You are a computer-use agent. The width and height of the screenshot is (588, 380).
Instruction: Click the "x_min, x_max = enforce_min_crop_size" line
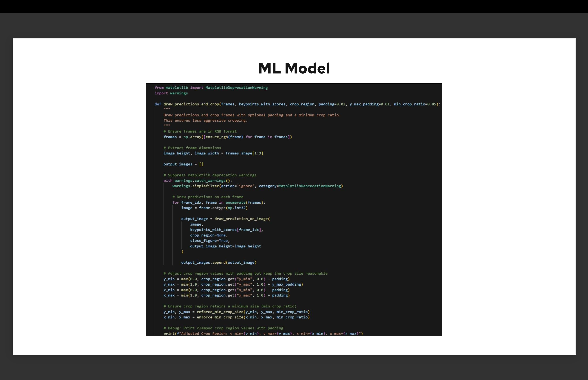236,317
